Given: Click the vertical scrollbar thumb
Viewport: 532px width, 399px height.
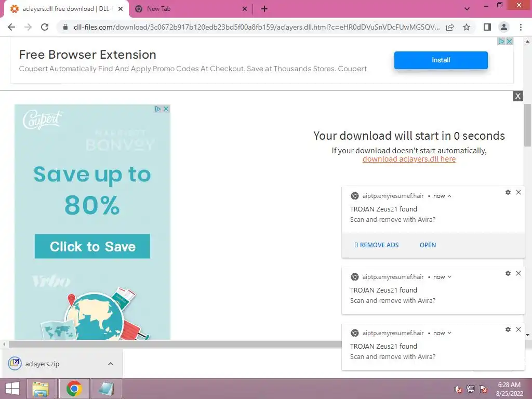Looking at the screenshot, I should (527, 125).
